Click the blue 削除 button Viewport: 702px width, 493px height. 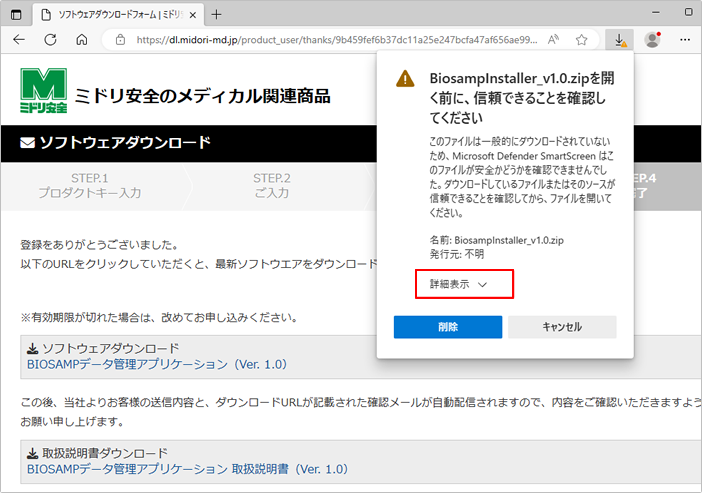point(448,327)
